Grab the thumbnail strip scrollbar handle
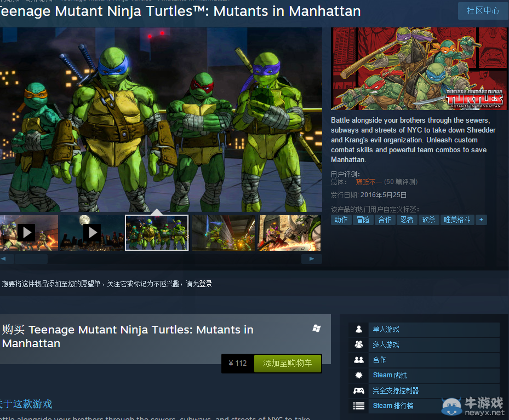The width and height of the screenshot is (509, 420). click(x=31, y=259)
